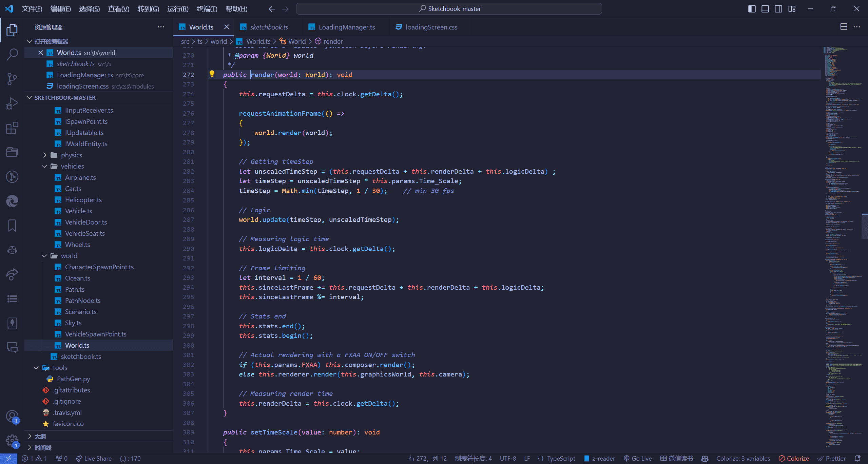Toggle Colorize in status bar

(x=794, y=459)
